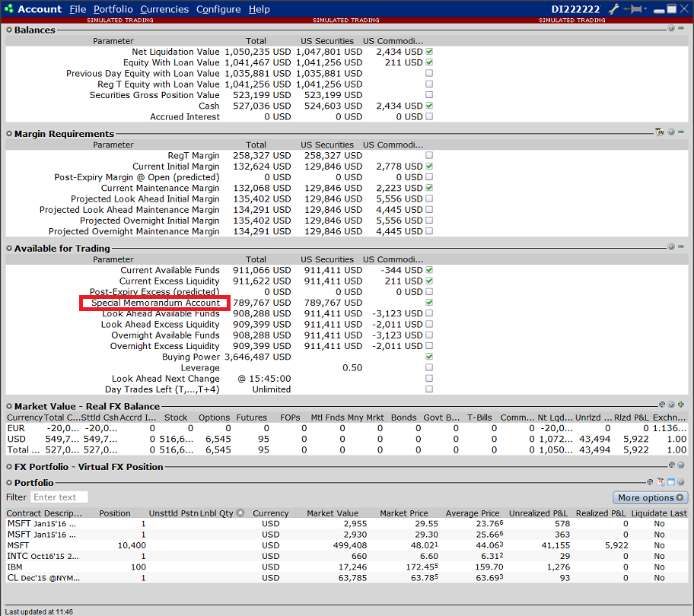Click the Average Price column header

pos(473,513)
